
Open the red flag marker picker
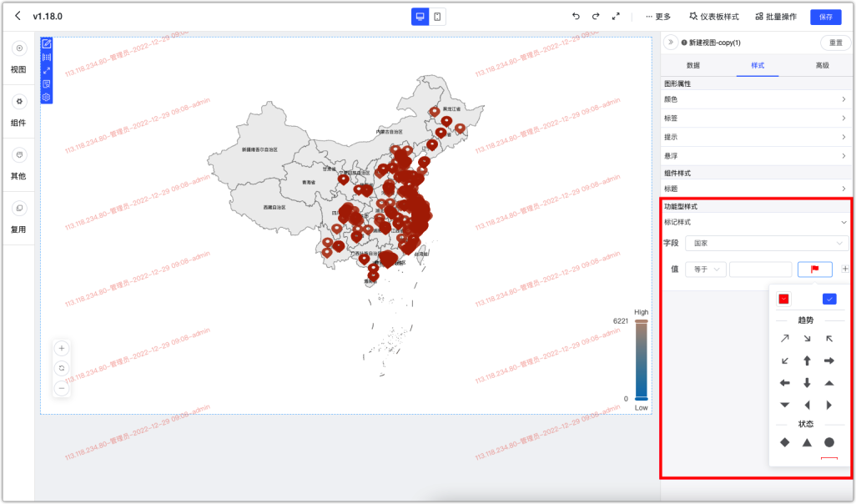point(814,270)
